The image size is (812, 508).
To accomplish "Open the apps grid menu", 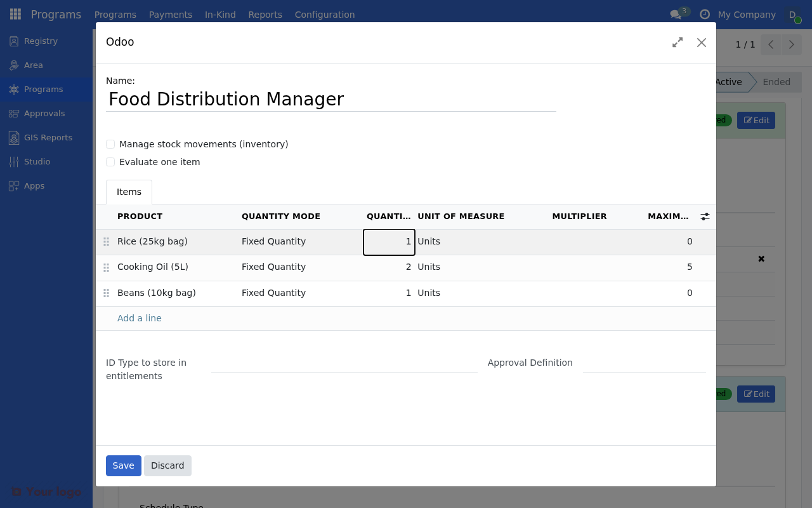I will [15, 14].
